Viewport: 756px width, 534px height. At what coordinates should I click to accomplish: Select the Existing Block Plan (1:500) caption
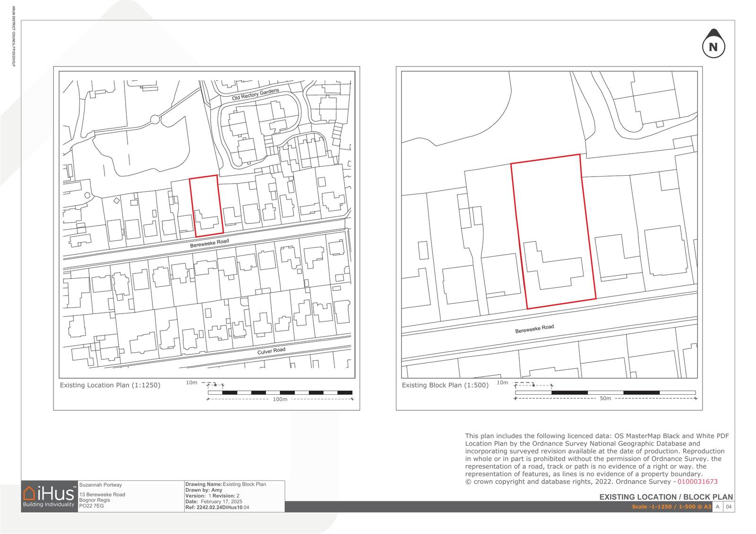(x=445, y=385)
